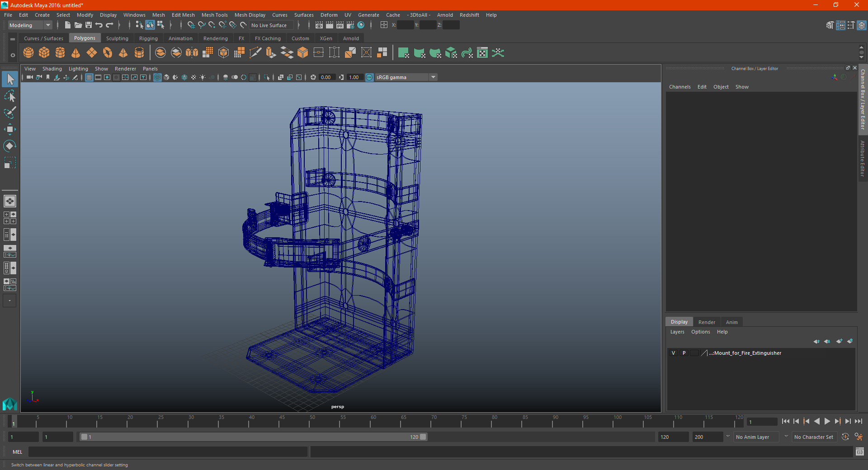Activate the Lasso select tool
This screenshot has width=868, height=470.
[10, 96]
